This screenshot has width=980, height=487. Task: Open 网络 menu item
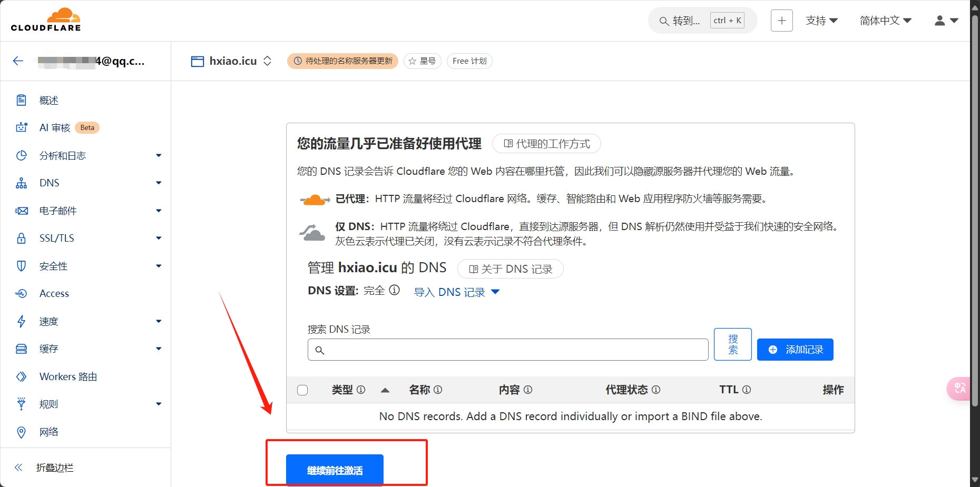click(49, 432)
